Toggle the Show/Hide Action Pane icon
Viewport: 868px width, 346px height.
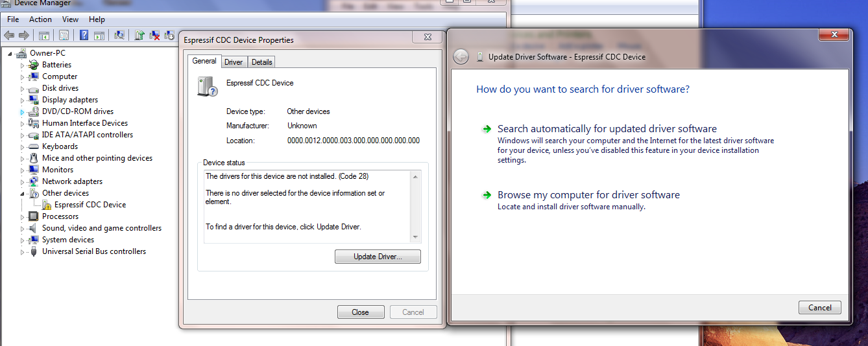99,35
